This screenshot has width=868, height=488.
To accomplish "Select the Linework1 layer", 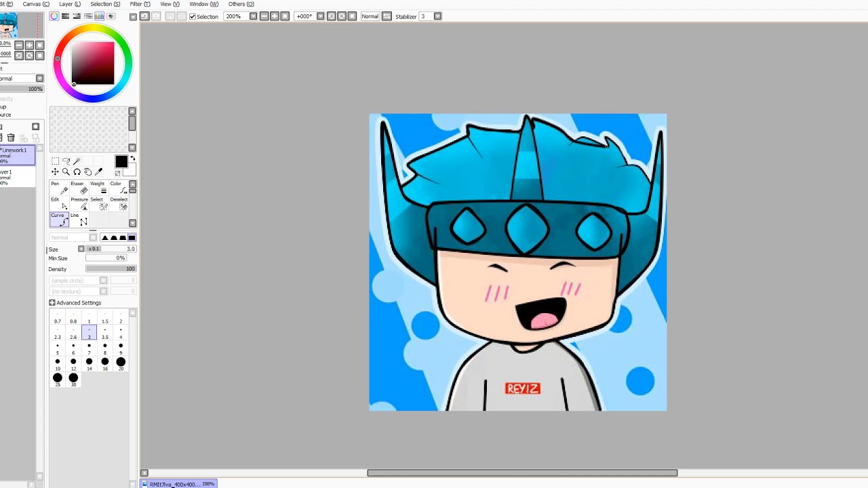I will click(17, 155).
